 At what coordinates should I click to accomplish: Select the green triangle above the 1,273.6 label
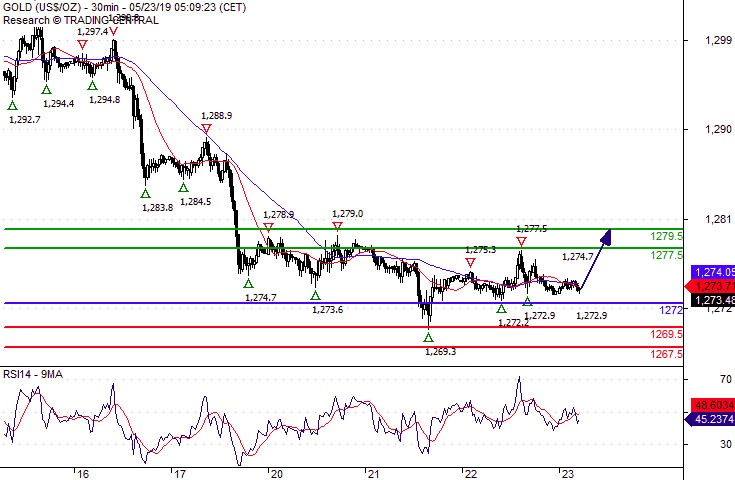point(315,295)
